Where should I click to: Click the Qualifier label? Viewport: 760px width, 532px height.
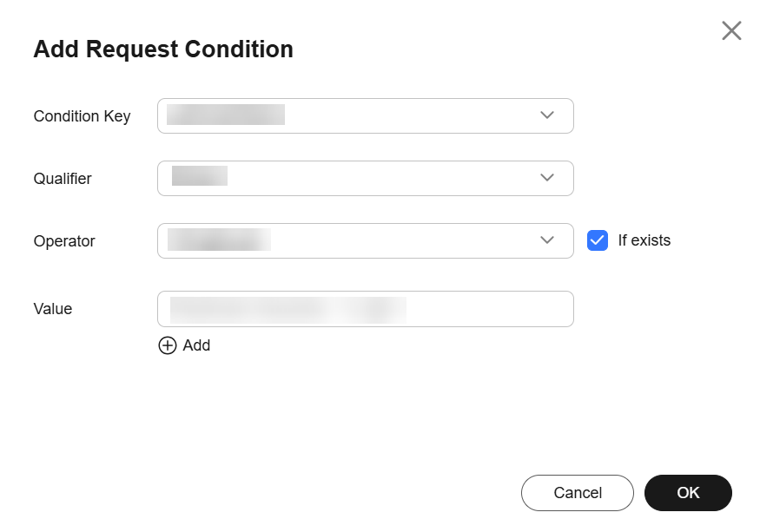coord(63,179)
